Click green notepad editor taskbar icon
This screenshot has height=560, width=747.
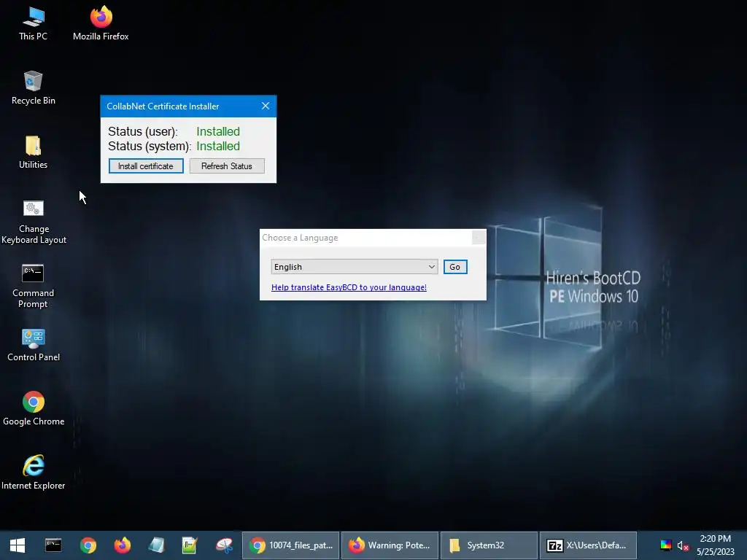coord(190,545)
